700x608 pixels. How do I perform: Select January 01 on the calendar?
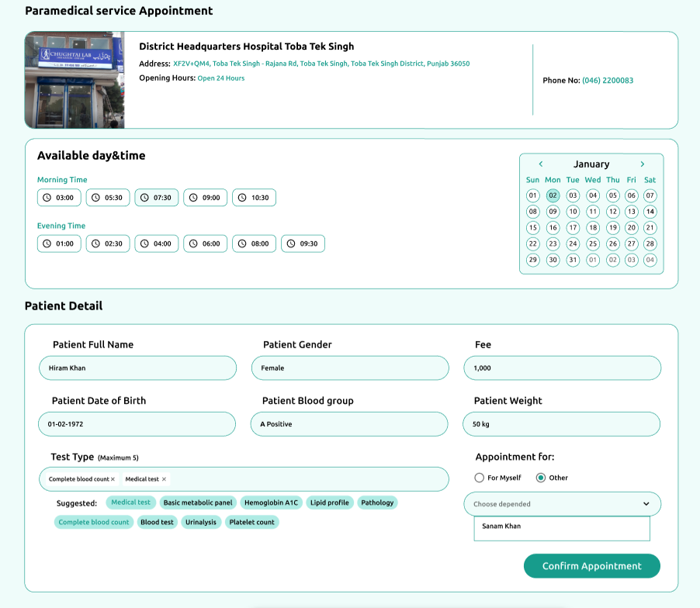click(532, 195)
